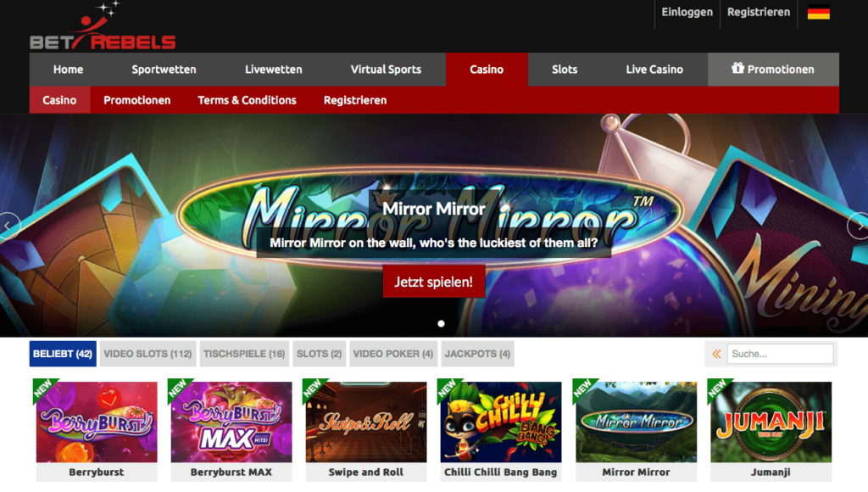
Task: Click the Mirror Mirror banner heading
Action: coord(434,209)
